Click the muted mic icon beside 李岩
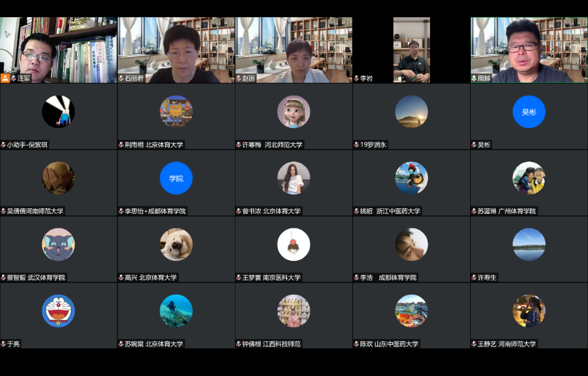Screen dimensions: 588x376 coord(357,78)
